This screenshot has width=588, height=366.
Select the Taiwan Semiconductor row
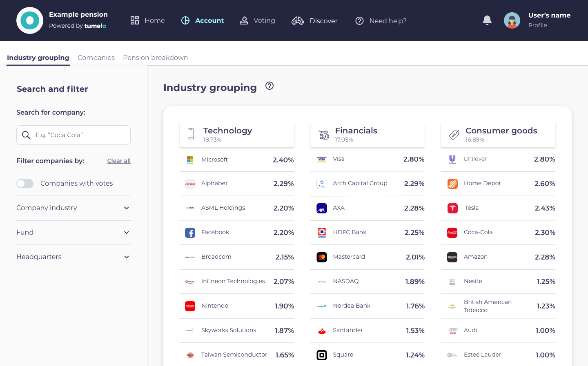pyautogui.click(x=237, y=355)
